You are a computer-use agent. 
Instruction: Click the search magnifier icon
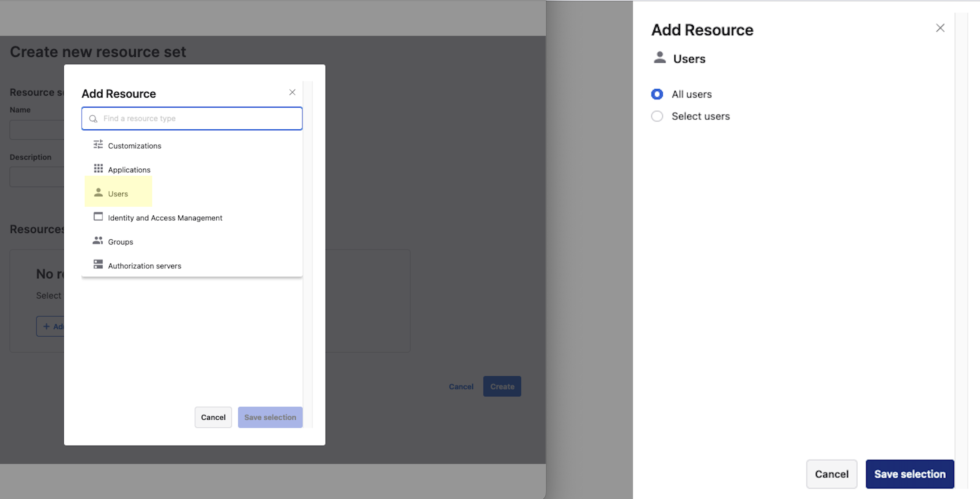click(94, 119)
